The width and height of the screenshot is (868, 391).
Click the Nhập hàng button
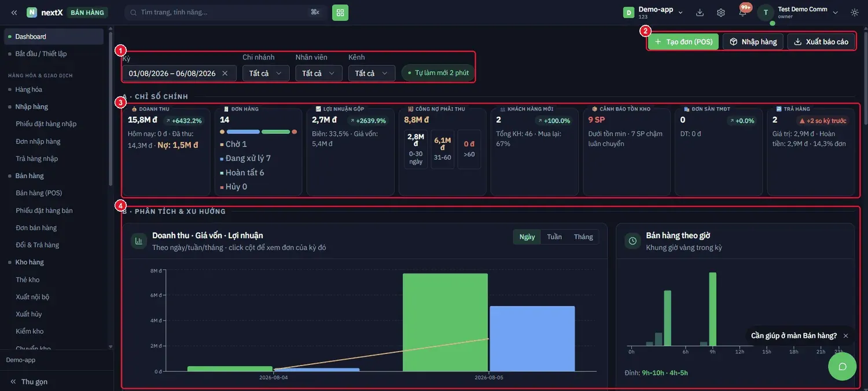(753, 42)
